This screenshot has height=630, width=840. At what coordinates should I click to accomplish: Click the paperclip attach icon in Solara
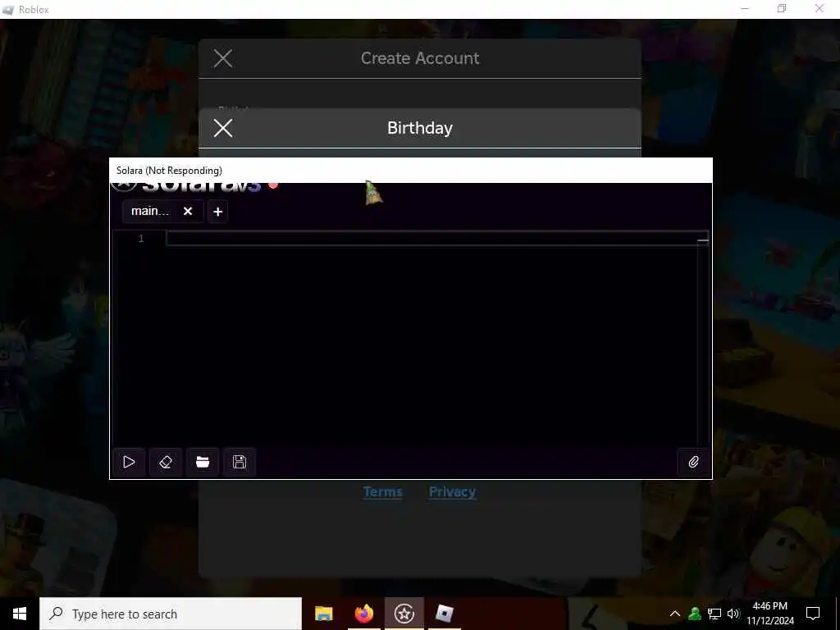click(x=693, y=462)
